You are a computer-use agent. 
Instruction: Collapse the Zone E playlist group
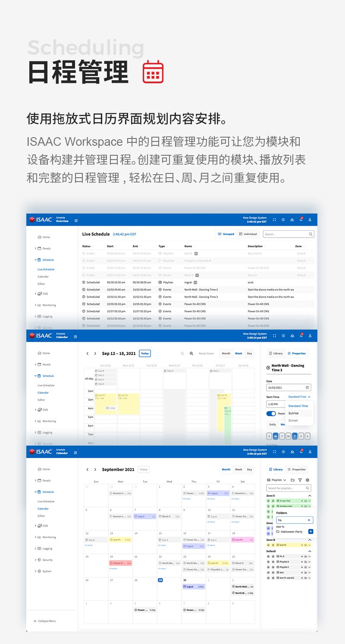309,496
